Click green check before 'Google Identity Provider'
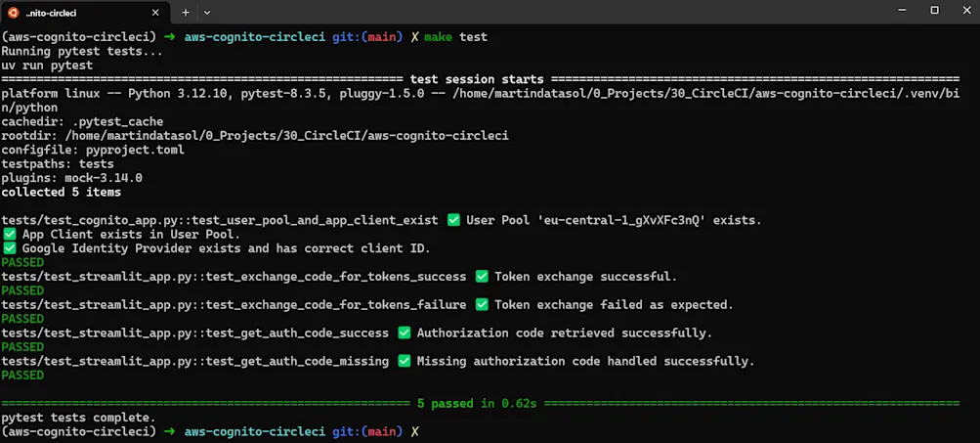This screenshot has width=980, height=443. [10, 248]
